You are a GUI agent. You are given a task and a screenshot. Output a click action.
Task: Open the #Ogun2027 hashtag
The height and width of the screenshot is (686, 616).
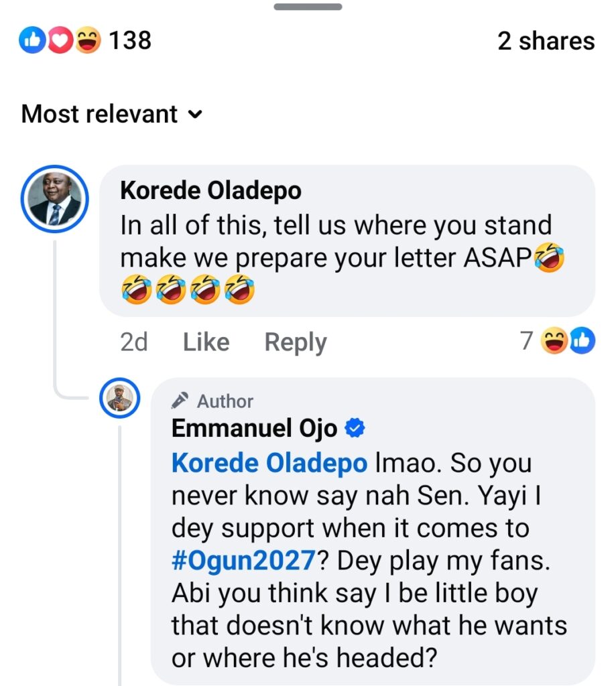243,561
